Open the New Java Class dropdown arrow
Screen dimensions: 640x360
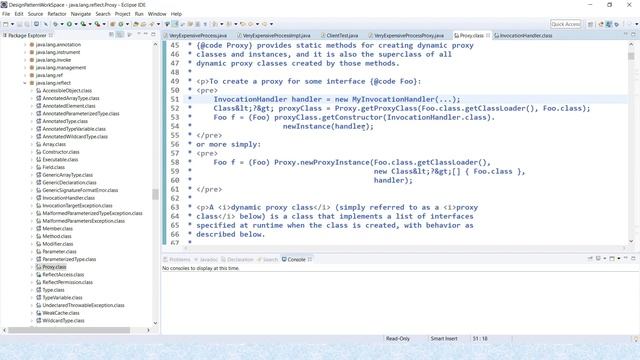click(x=127, y=24)
